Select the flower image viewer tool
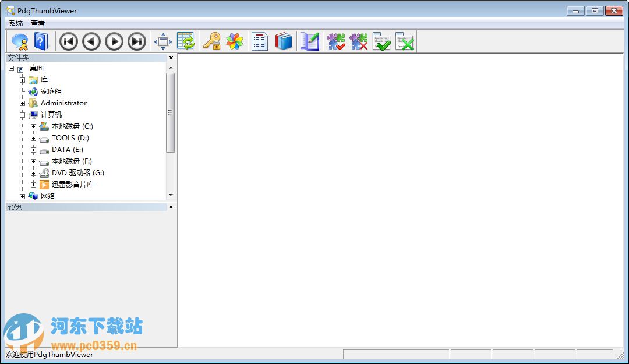This screenshot has width=629, height=364. [234, 41]
